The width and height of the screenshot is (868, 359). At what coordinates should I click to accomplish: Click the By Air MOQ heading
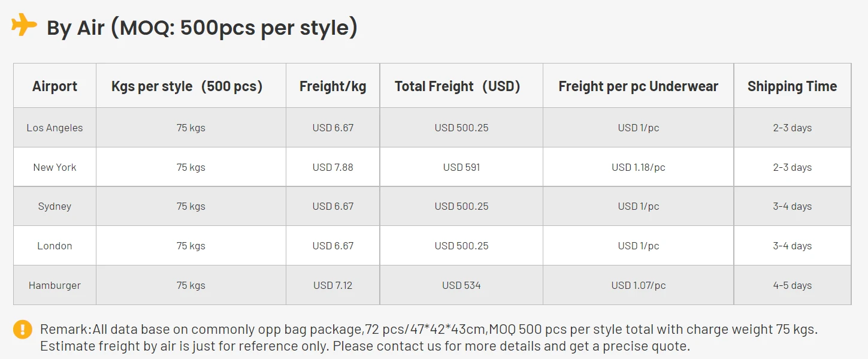tap(202, 28)
